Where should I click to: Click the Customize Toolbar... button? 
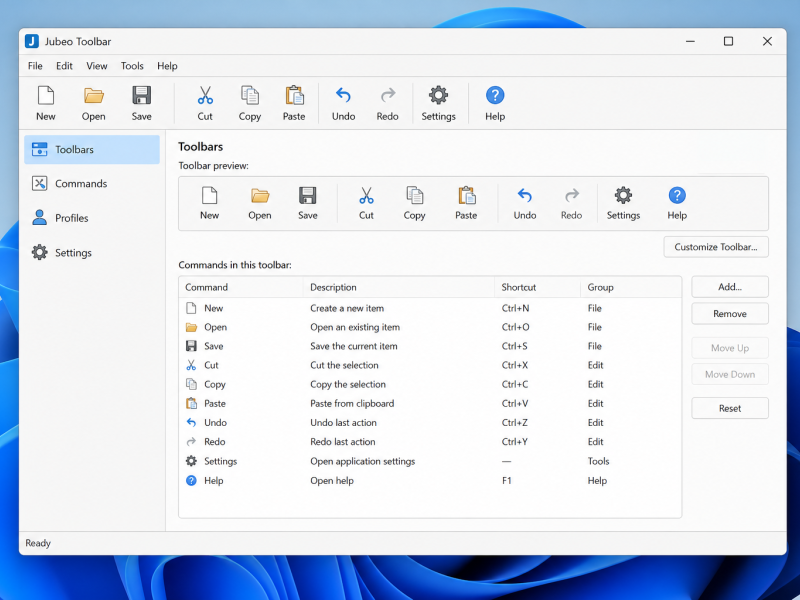(716, 247)
